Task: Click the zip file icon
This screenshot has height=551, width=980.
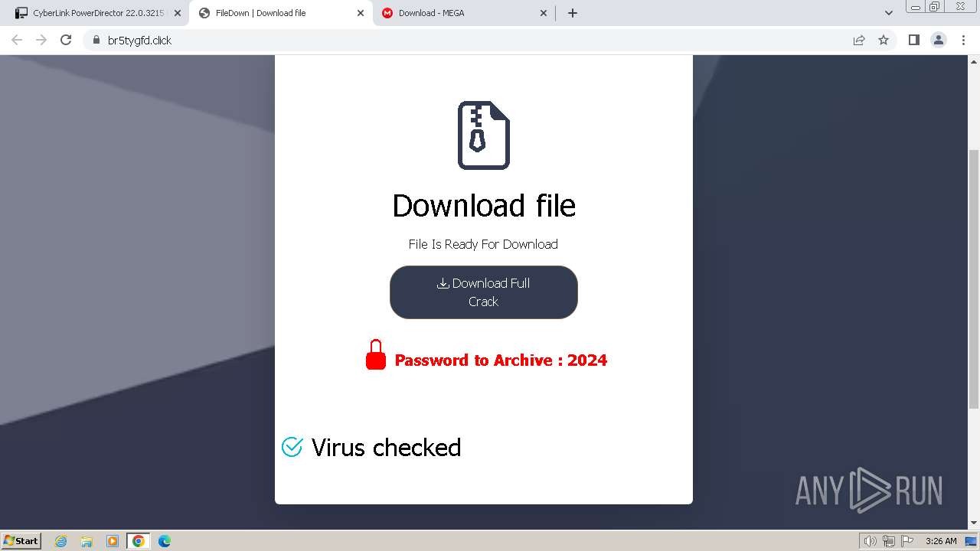Action: point(483,135)
